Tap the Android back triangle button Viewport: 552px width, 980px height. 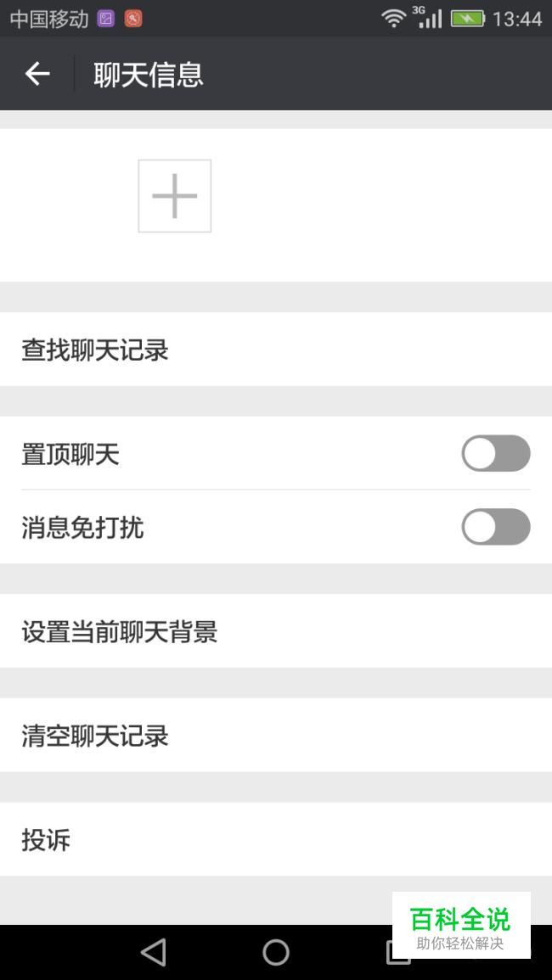154,952
